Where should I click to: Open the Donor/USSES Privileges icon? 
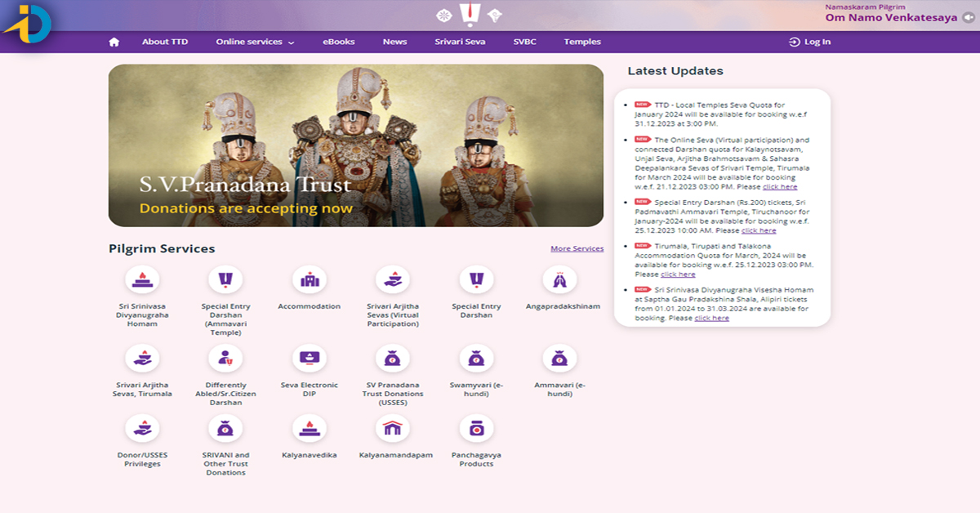143,429
